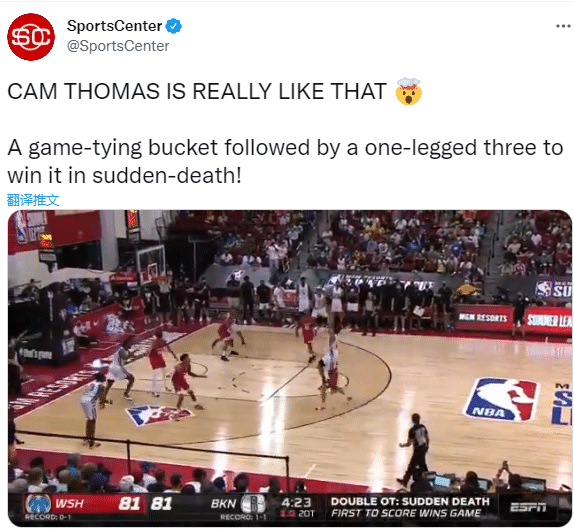574x531 pixels.
Task: Click the SportsCenter display name
Action: (114, 26)
